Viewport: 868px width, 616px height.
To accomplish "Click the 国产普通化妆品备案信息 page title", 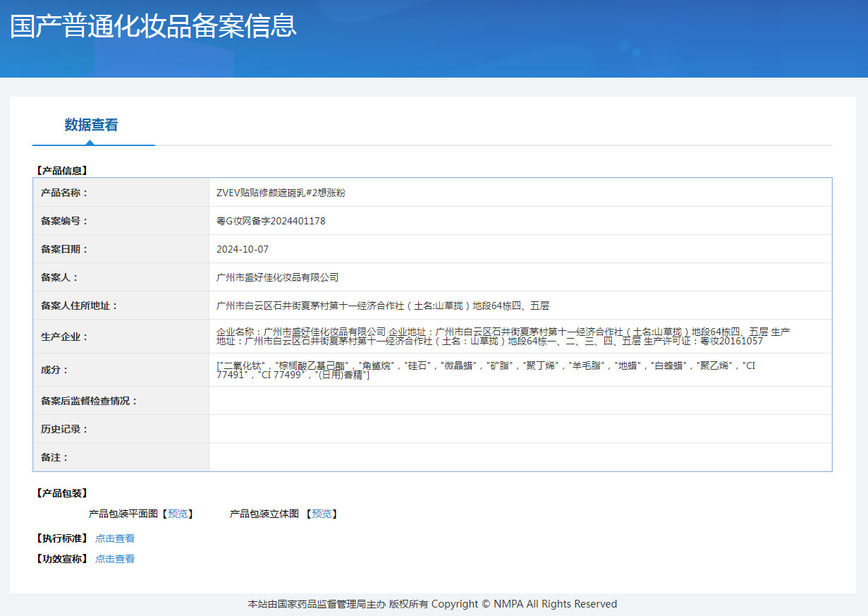I will click(153, 25).
